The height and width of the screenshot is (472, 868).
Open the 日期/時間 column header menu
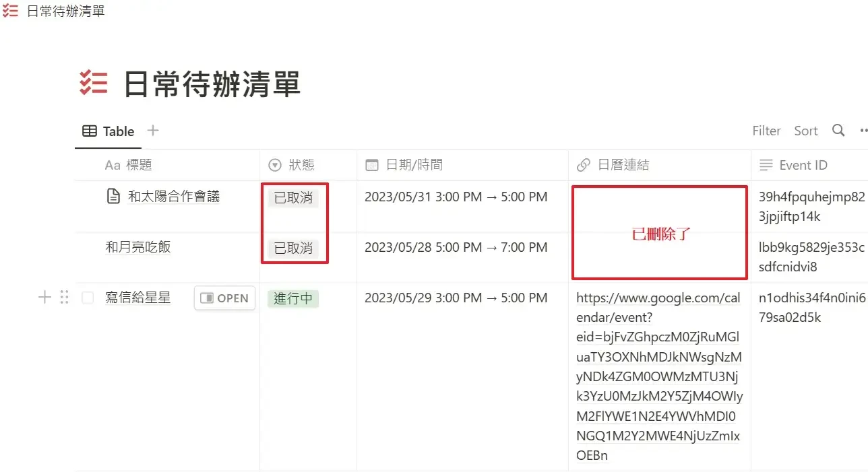[462, 165]
